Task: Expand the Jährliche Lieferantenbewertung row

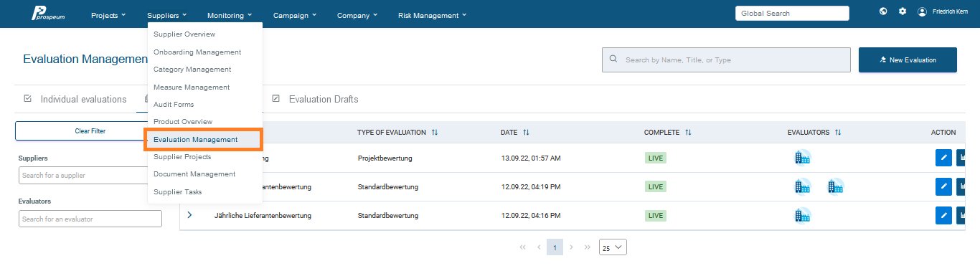Action: [190, 215]
